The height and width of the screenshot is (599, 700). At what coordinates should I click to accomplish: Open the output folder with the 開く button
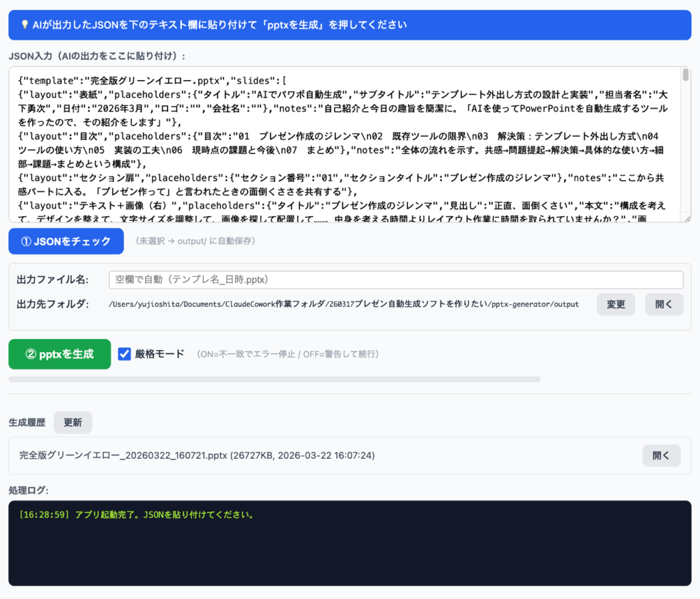click(x=664, y=304)
